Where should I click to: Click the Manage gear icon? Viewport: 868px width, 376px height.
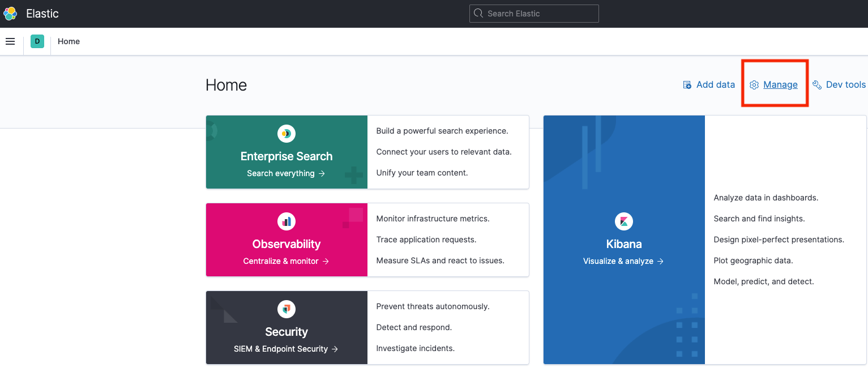point(754,85)
